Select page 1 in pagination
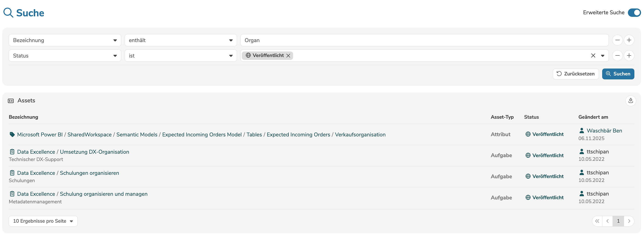This screenshot has width=644, height=236. pos(618,221)
